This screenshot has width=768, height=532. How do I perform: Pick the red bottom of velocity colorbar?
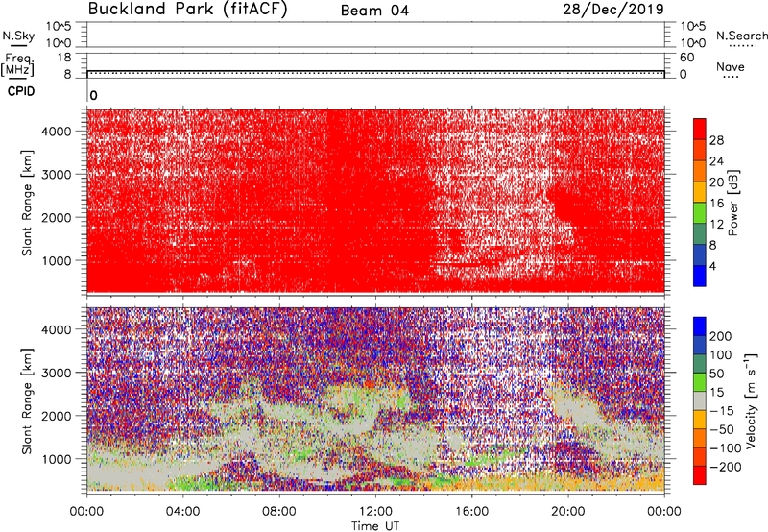700,475
